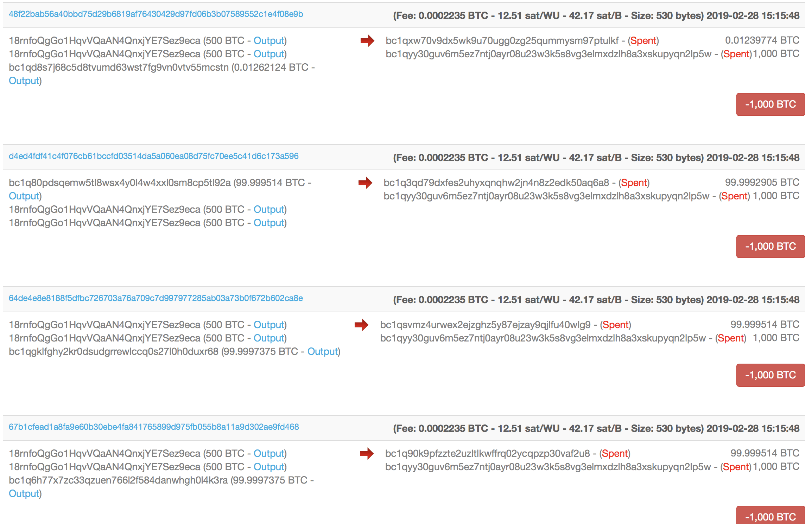This screenshot has width=812, height=524.
Task: Open Output link for input bc1q80pdsqemw5tl8
Action: pos(24,196)
